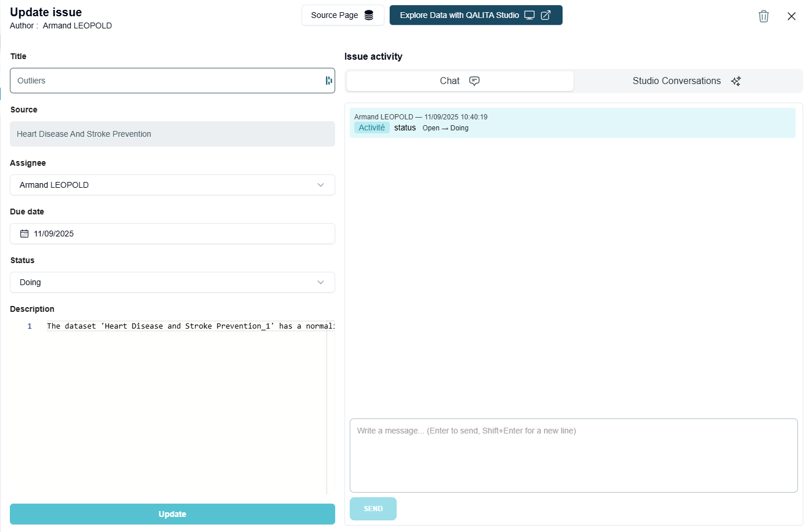Image resolution: width=809 pixels, height=532 pixels.
Task: Click the SEND button
Action: point(373,509)
